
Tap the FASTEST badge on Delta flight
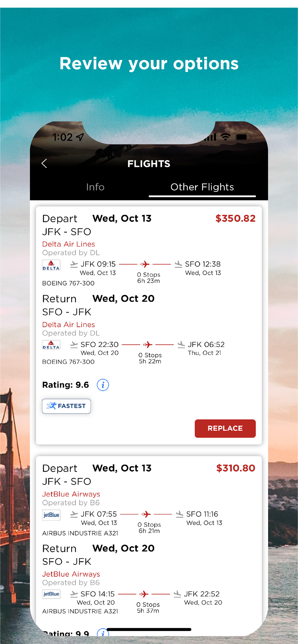[x=66, y=406]
